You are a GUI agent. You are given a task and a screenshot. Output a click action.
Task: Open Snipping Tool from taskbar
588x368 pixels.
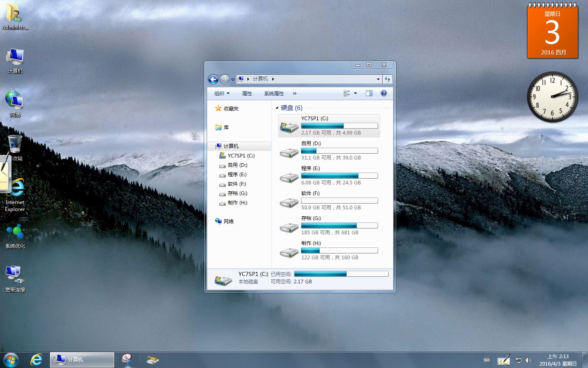(x=127, y=360)
